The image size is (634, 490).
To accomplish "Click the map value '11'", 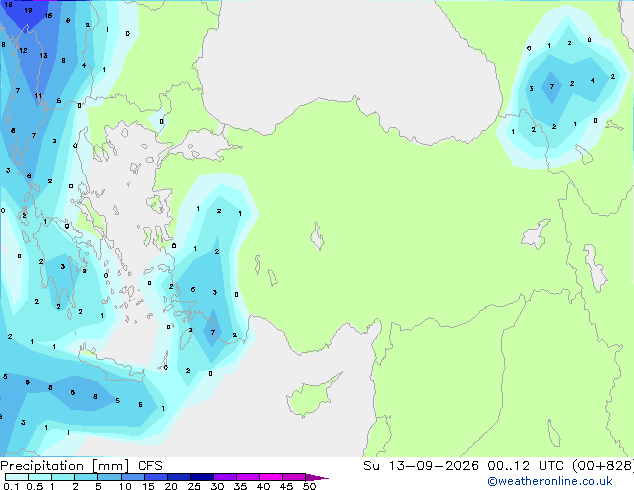I will pyautogui.click(x=38, y=96).
